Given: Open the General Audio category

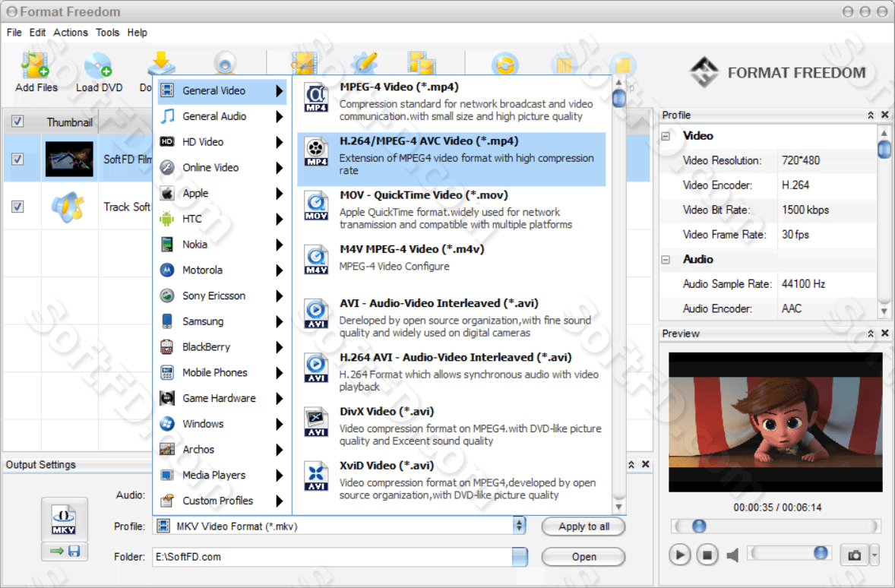Looking at the screenshot, I should [222, 116].
